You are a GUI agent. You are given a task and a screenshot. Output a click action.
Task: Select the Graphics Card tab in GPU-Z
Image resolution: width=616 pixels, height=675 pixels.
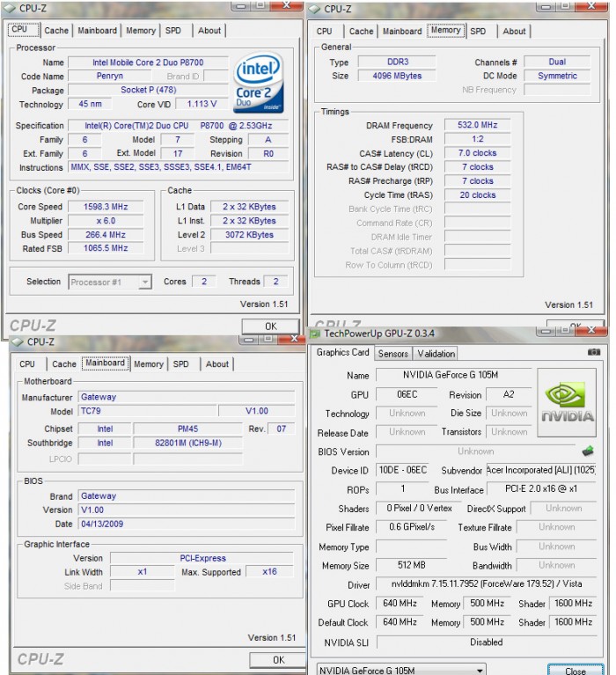point(342,353)
